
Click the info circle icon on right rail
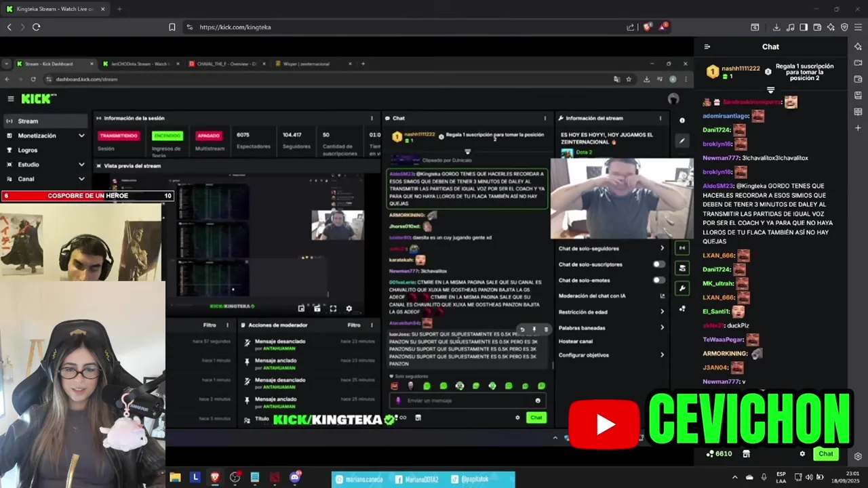(x=682, y=120)
